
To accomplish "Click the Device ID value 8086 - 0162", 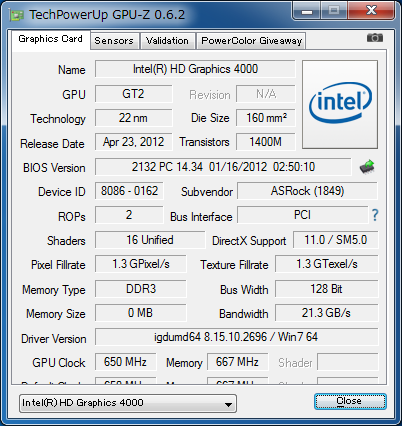I will (129, 191).
